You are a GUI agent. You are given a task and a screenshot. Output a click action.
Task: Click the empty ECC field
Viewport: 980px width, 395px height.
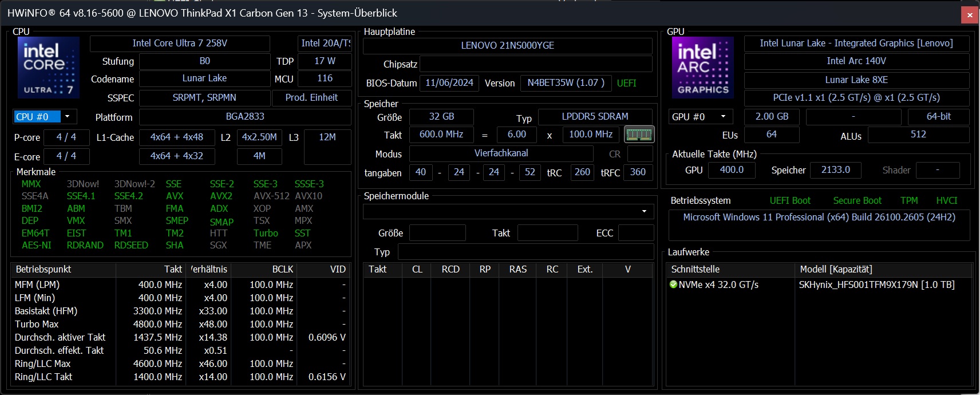click(635, 233)
